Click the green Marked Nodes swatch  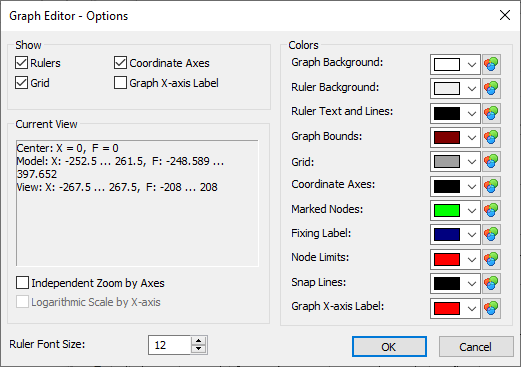(x=447, y=211)
